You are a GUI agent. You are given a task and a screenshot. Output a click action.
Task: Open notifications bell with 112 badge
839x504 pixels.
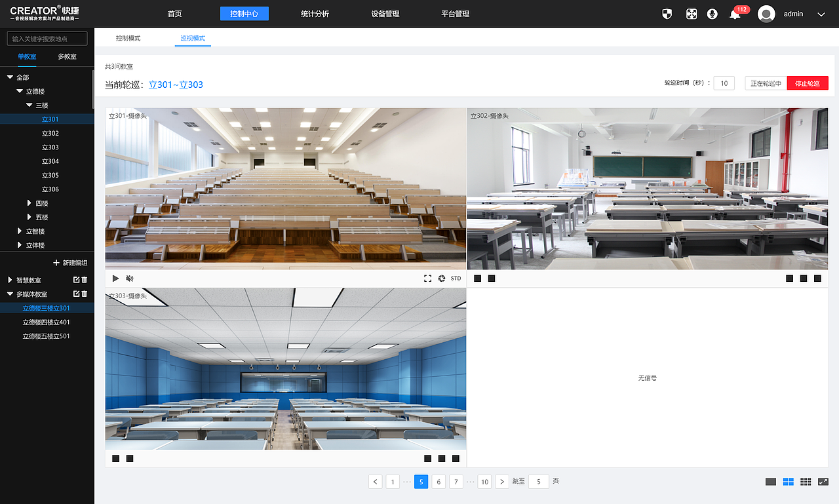click(735, 14)
